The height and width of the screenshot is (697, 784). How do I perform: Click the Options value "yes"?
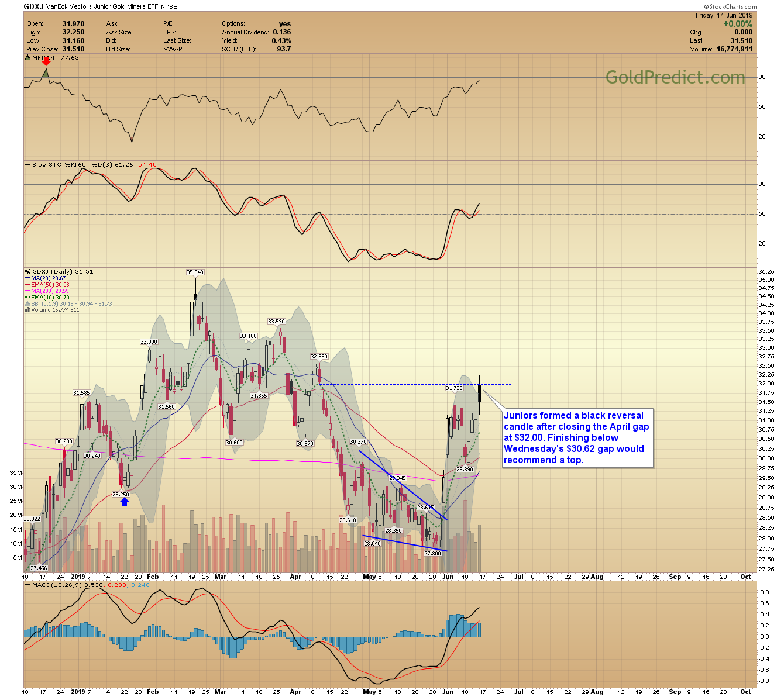[x=285, y=24]
